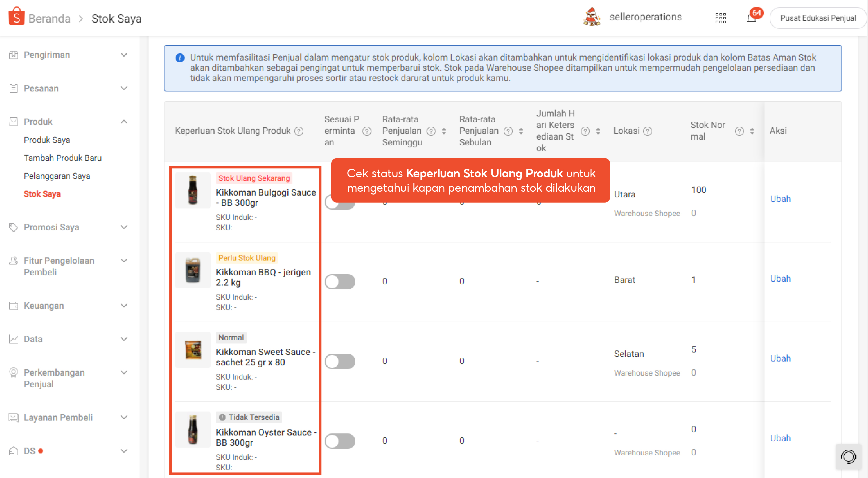Click the Normal status label
The width and height of the screenshot is (868, 478).
[x=231, y=338]
